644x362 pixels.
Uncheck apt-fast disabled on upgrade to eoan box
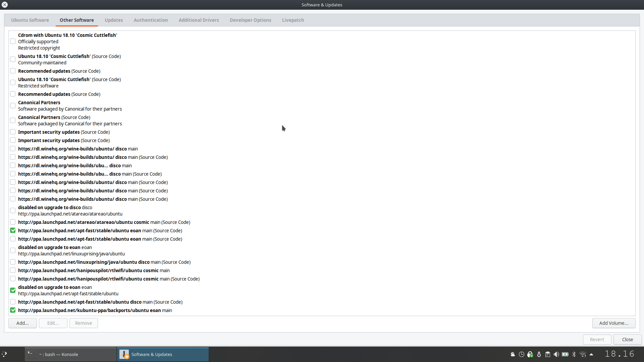coord(13,290)
